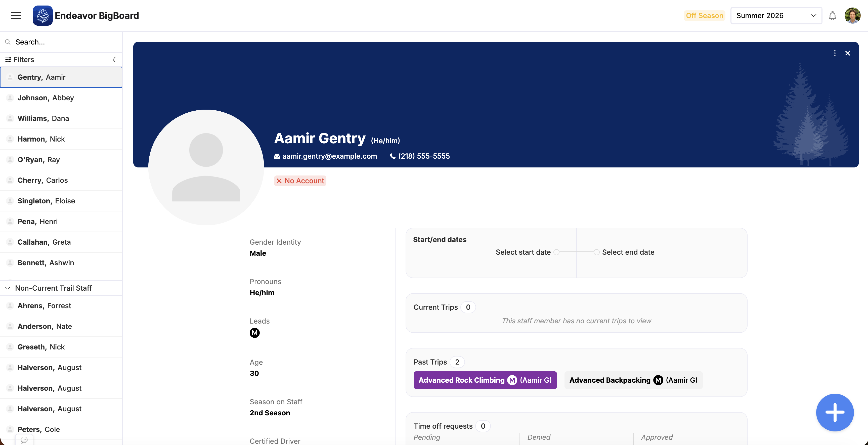The height and width of the screenshot is (445, 868).
Task: Select start date radio circle
Action: (x=557, y=252)
